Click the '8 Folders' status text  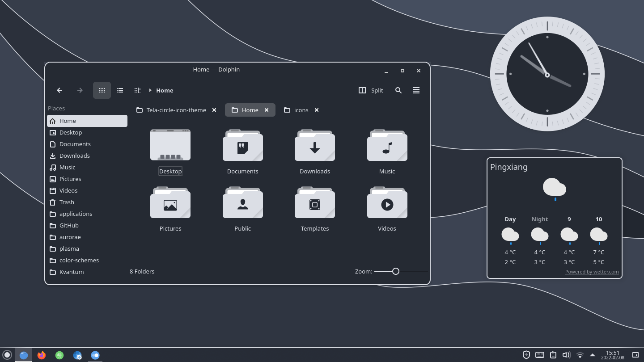(x=142, y=271)
